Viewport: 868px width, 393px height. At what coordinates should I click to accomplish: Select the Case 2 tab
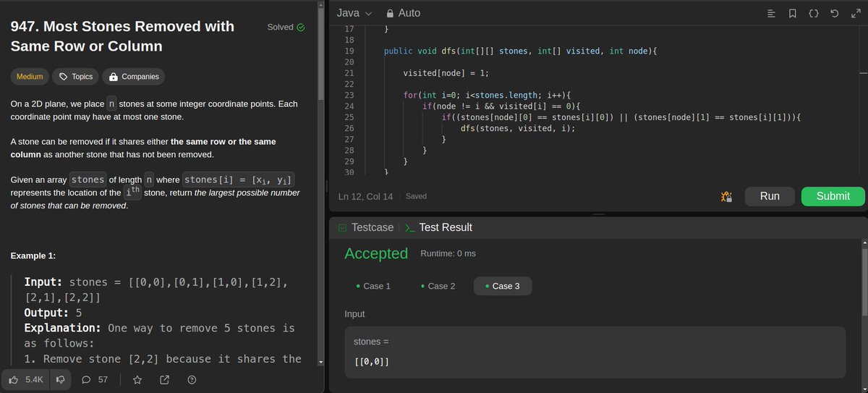[438, 286]
